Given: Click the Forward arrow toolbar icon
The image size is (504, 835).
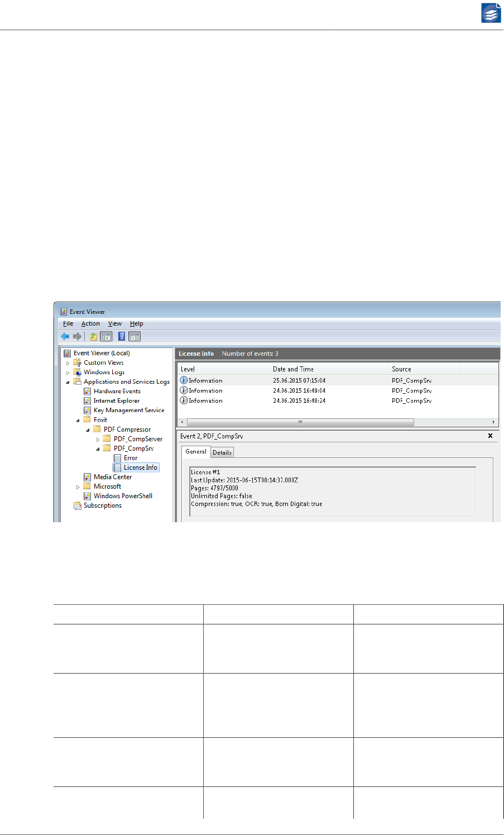Looking at the screenshot, I should (x=77, y=336).
